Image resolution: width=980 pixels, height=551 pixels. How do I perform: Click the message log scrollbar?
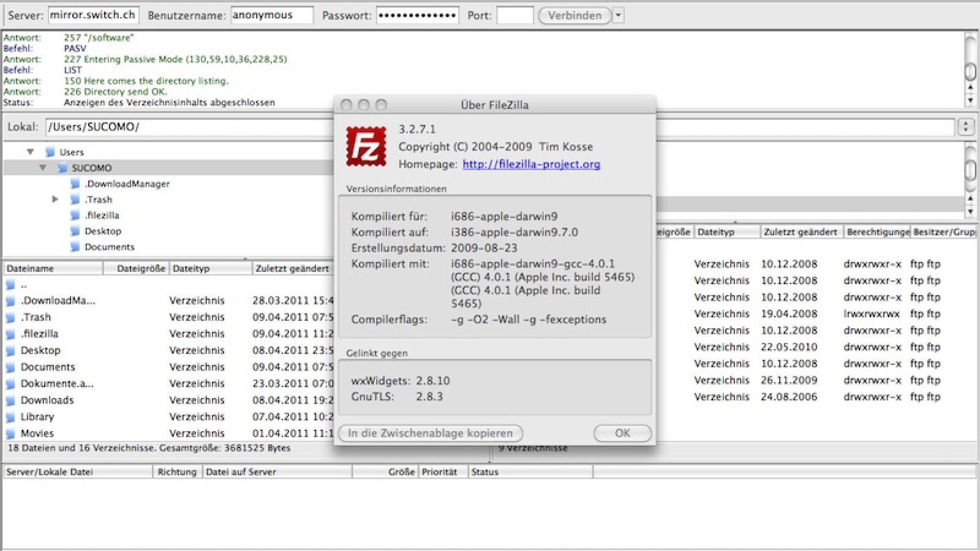(970, 72)
